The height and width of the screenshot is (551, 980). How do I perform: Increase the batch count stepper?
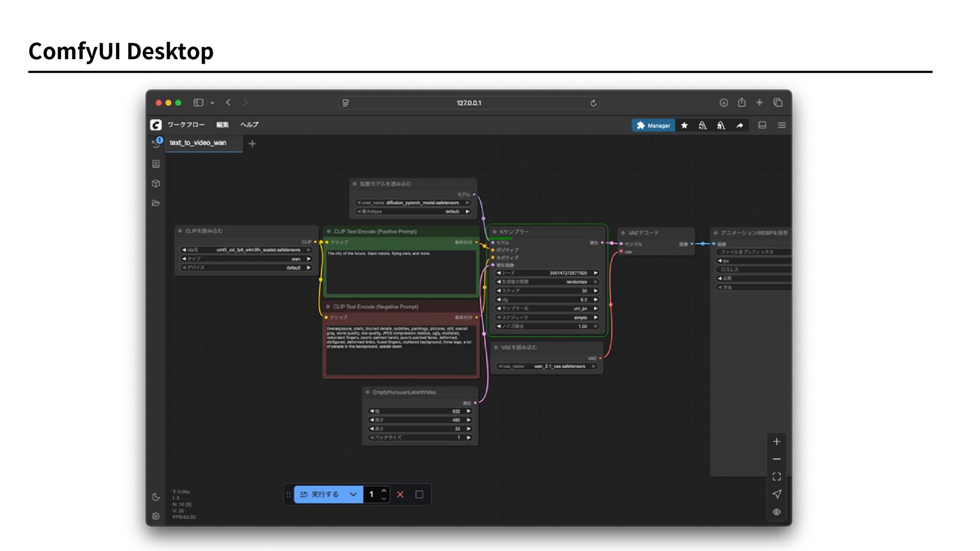(x=384, y=491)
